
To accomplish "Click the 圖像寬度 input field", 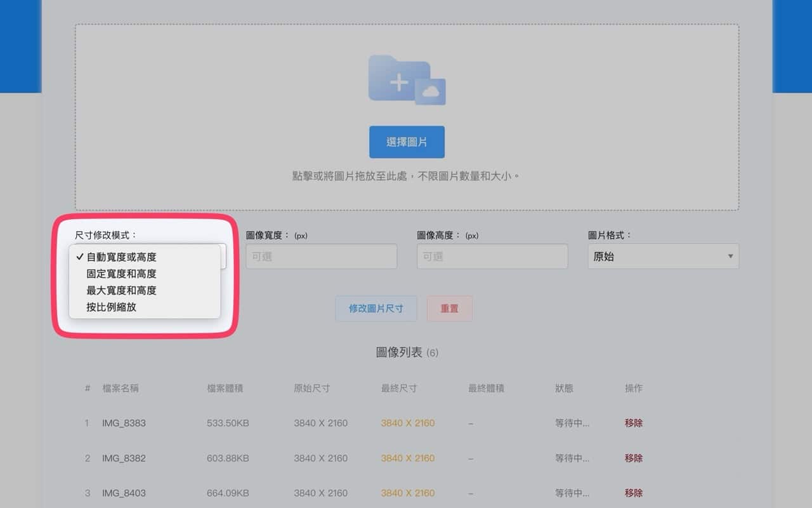I will click(321, 257).
